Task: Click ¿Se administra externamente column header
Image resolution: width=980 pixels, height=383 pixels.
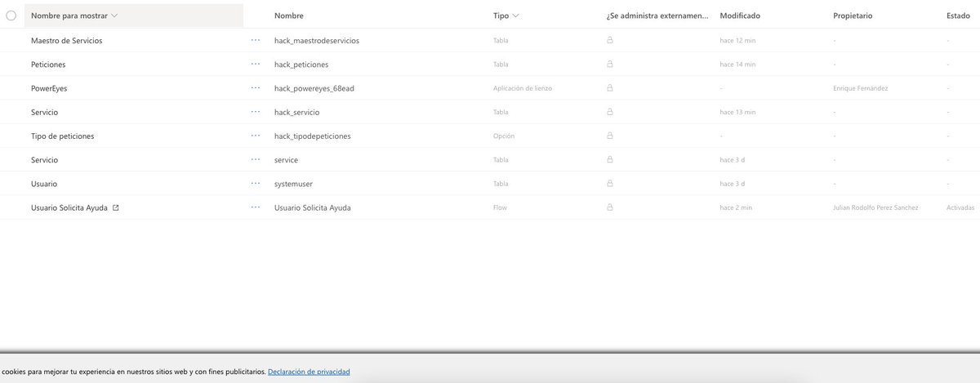Action: (x=657, y=16)
